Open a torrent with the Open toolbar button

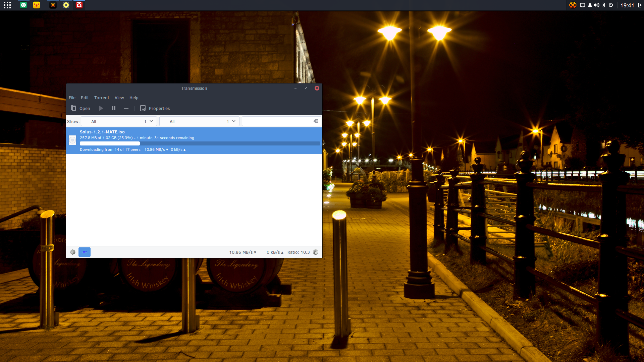[x=80, y=108]
